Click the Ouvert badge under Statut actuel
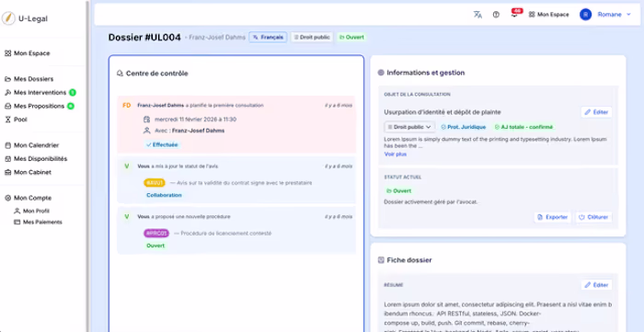This screenshot has width=644, height=332. (398, 190)
